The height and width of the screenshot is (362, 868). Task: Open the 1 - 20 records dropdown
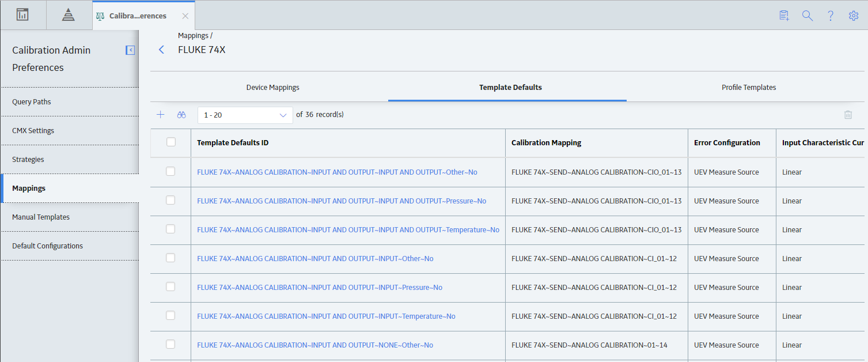point(245,115)
